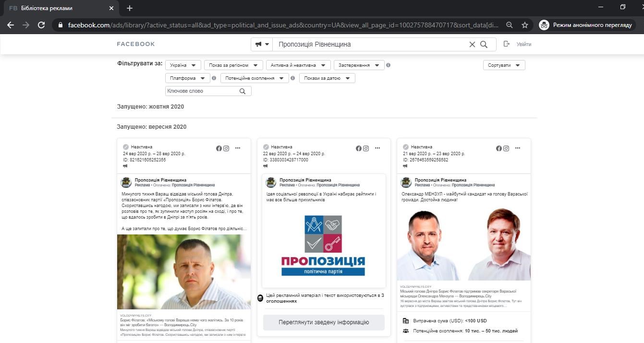Expand the Покази за датою filter
The height and width of the screenshot is (343, 644).
tap(327, 78)
